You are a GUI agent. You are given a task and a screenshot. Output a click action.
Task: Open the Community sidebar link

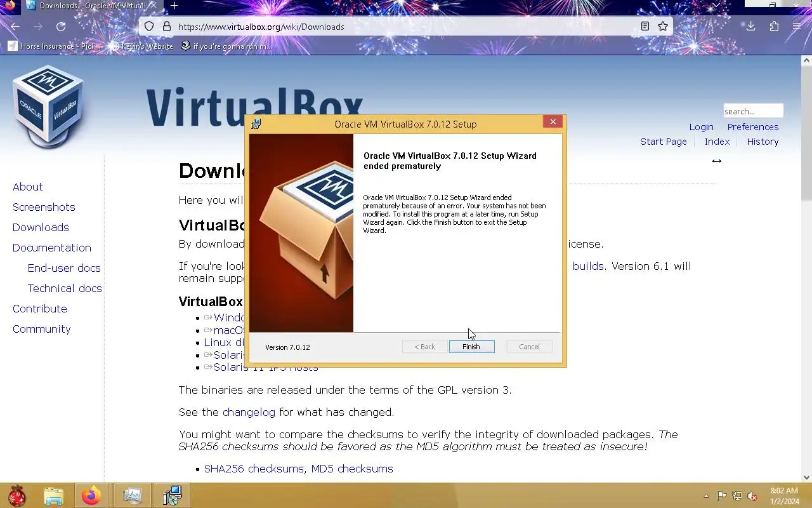42,329
